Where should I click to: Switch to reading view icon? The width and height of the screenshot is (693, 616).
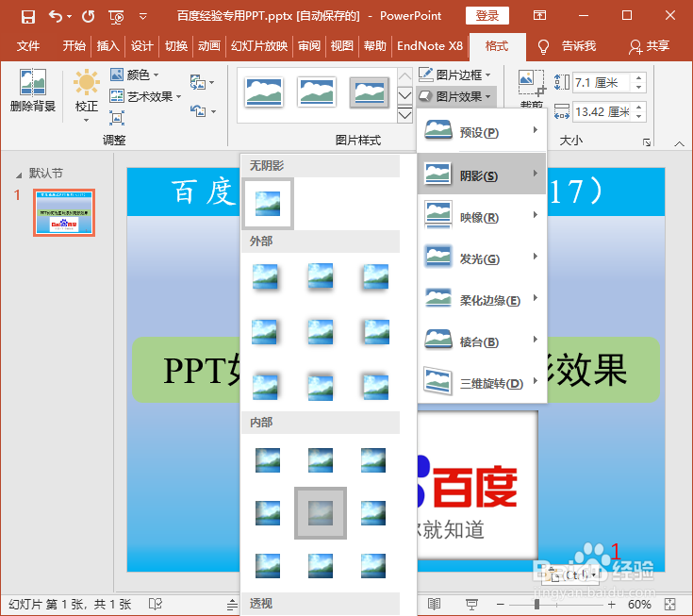point(434,604)
